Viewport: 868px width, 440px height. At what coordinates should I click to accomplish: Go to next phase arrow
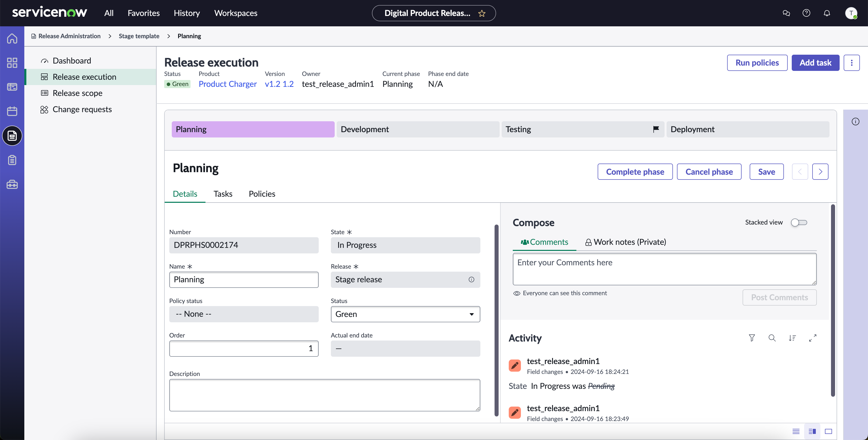[x=820, y=172]
